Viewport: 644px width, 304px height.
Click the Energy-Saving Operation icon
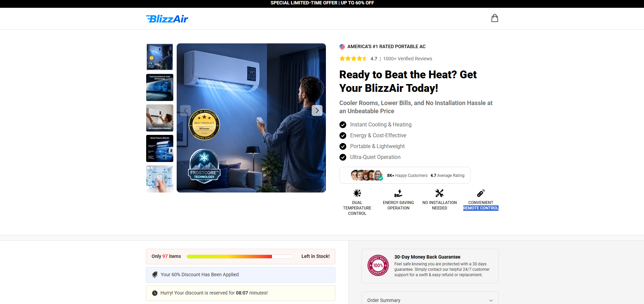(398, 193)
